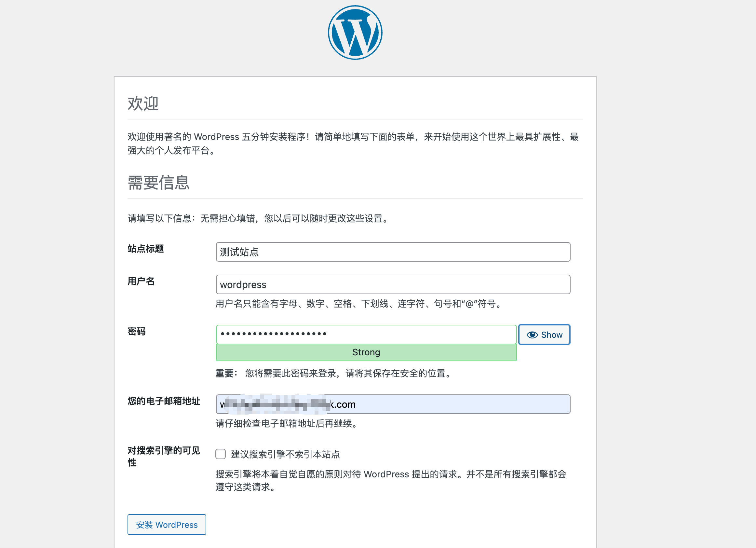
Task: Click the 您的电子邮箱地址 email field
Action: [393, 404]
